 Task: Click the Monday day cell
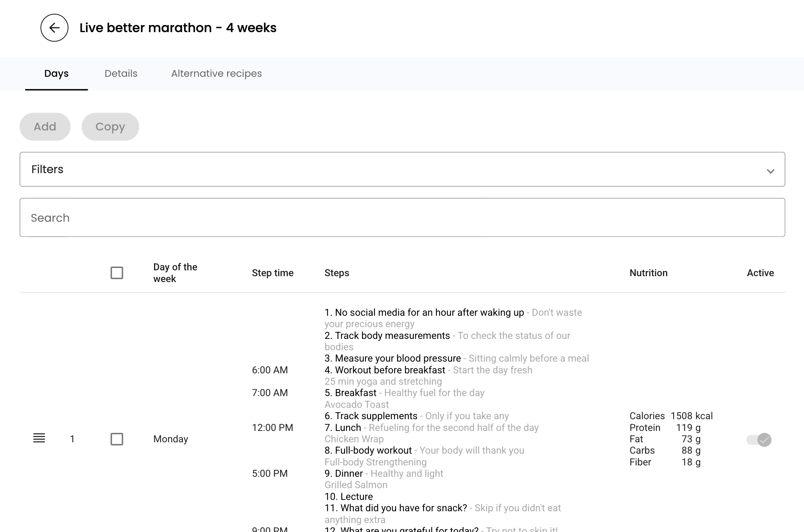coord(170,439)
